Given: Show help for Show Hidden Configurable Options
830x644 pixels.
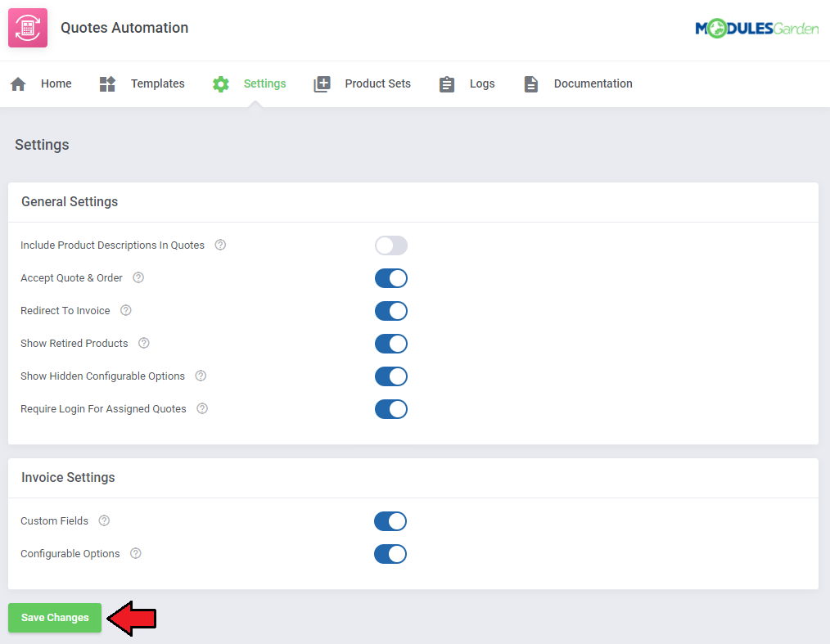Looking at the screenshot, I should 201,376.
